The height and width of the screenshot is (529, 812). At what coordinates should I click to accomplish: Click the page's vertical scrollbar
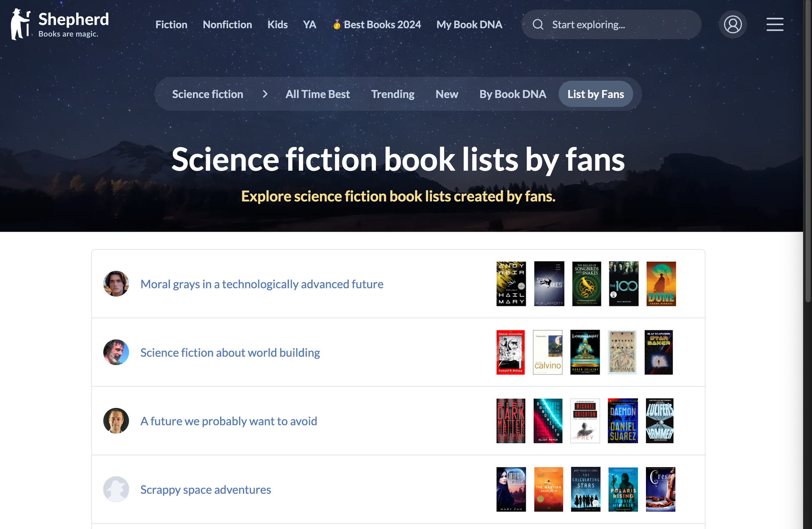coord(808,163)
